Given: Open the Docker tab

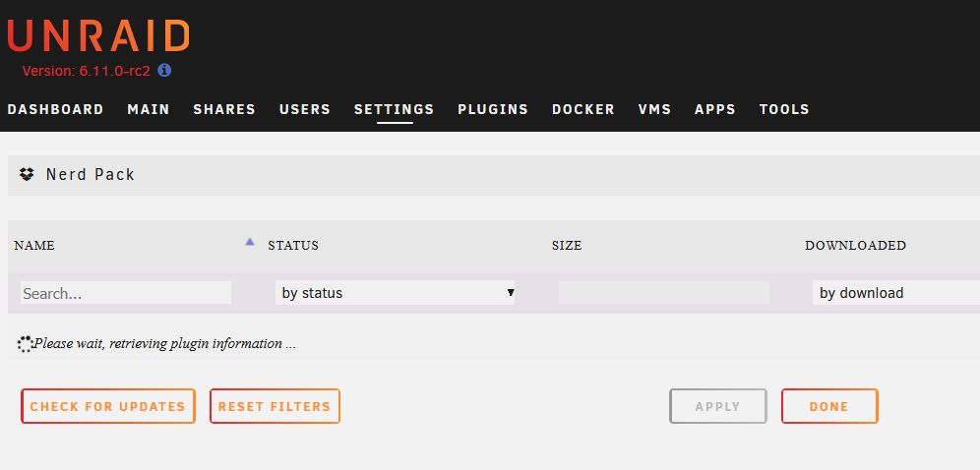Looking at the screenshot, I should [583, 109].
